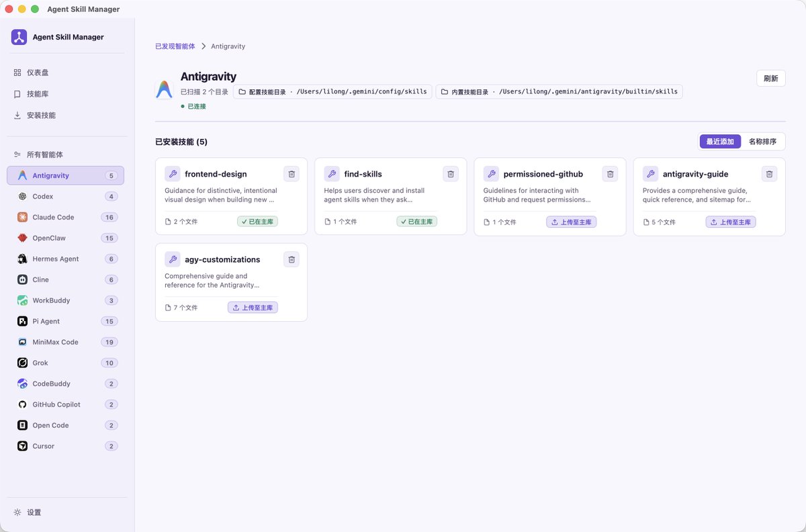Click the large Antigravity header logo
The width and height of the screenshot is (806, 532).
164,89
